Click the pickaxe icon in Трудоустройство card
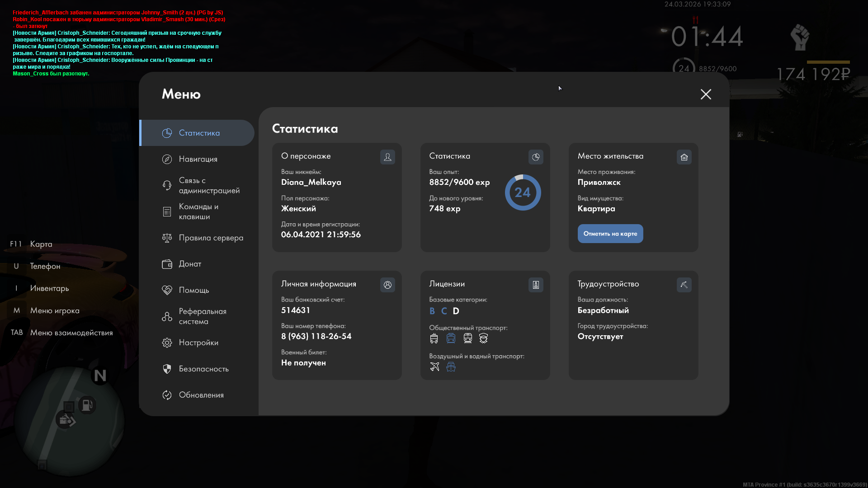868x488 pixels. [684, 285]
